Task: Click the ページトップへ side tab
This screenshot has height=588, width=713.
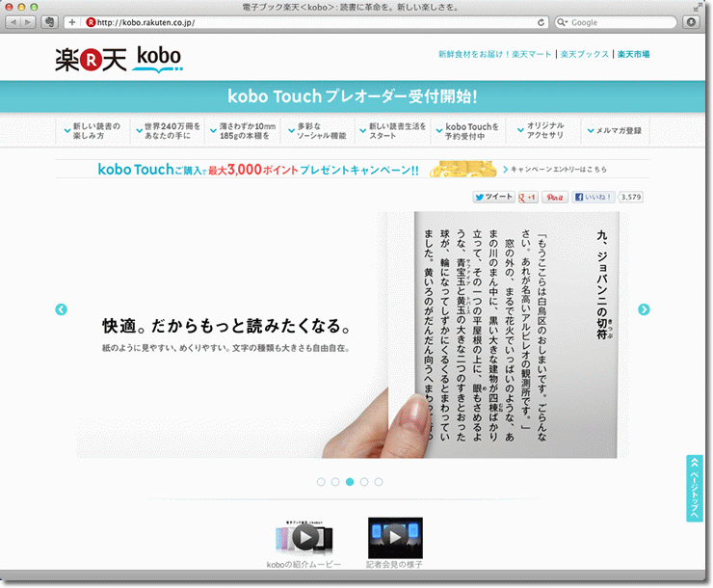Action: pos(695,489)
